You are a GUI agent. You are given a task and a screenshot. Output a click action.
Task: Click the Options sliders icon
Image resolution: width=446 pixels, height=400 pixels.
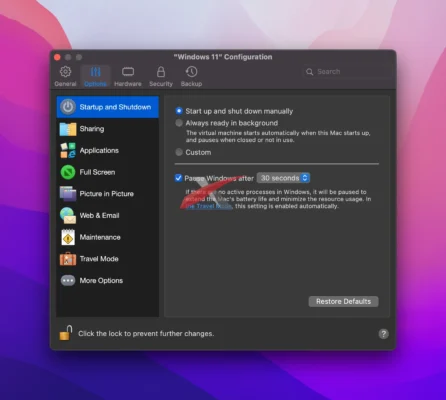[x=95, y=72]
